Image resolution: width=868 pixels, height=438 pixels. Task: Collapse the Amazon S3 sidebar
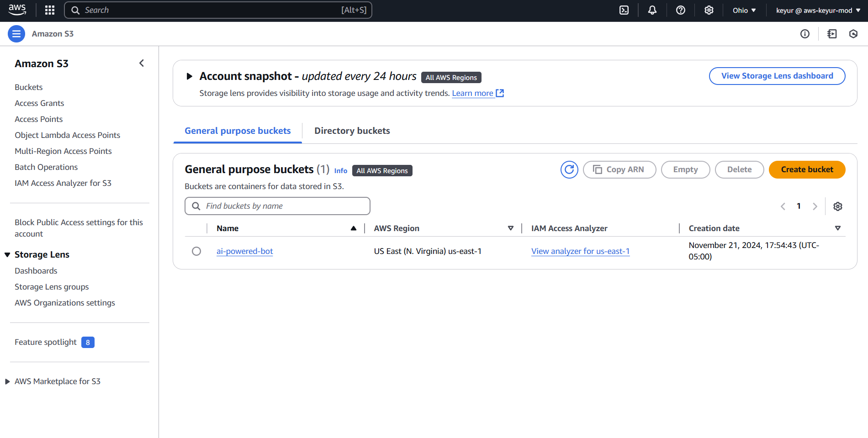tap(142, 63)
